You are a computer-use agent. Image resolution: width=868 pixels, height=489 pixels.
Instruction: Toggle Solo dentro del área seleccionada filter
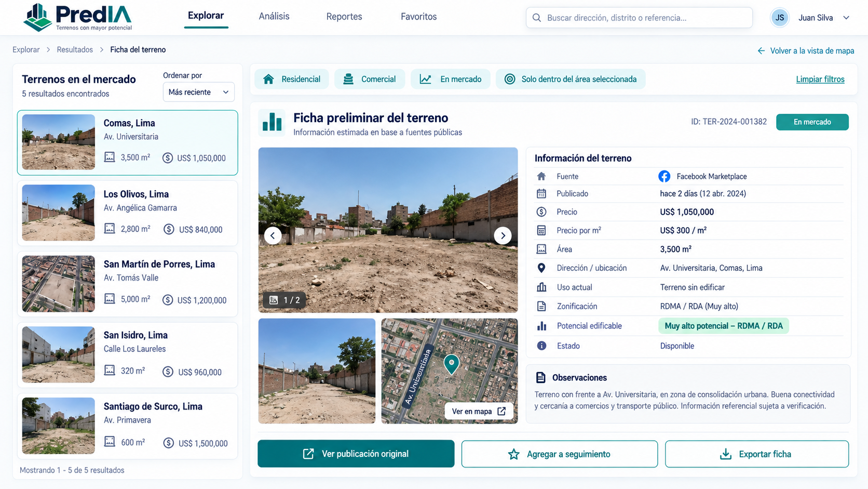click(x=571, y=79)
